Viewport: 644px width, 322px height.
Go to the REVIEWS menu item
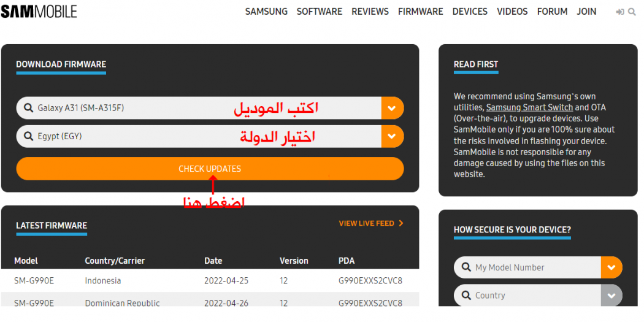click(x=370, y=12)
